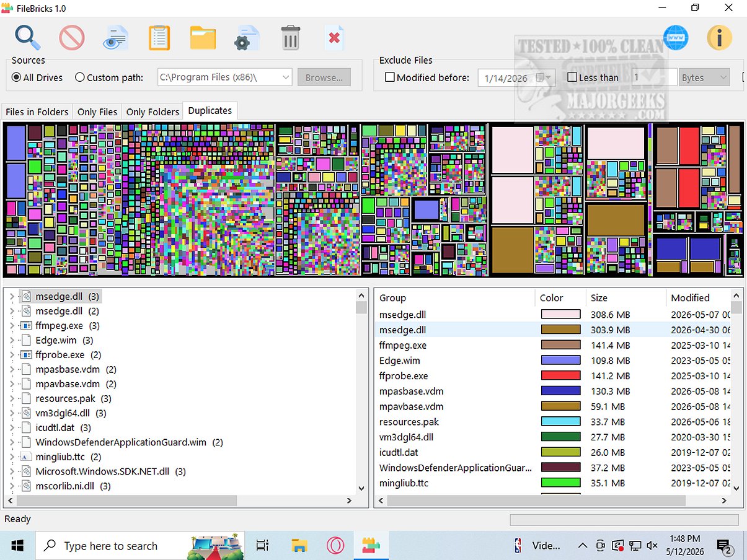Switch to Only Files tab
The height and width of the screenshot is (560, 747).
[x=97, y=112]
